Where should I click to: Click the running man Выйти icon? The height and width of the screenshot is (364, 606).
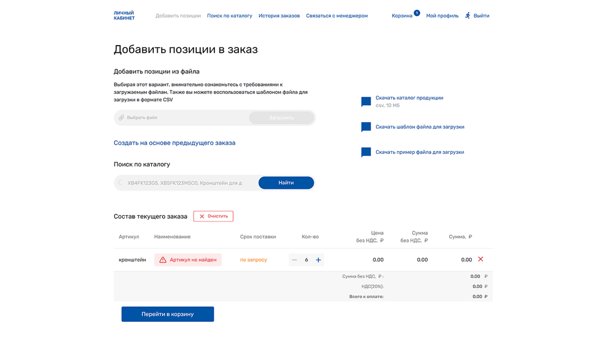(x=468, y=15)
